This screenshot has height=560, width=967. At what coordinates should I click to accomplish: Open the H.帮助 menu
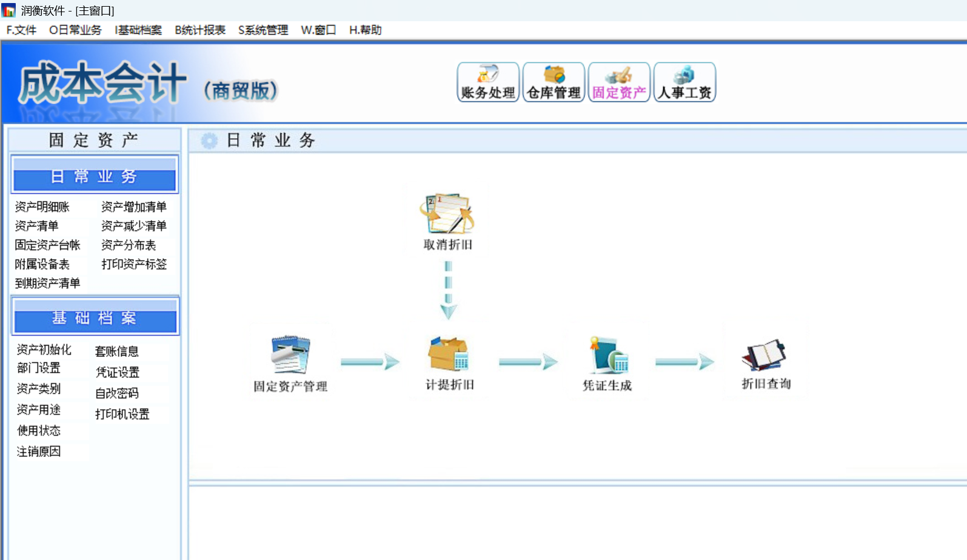point(366,30)
